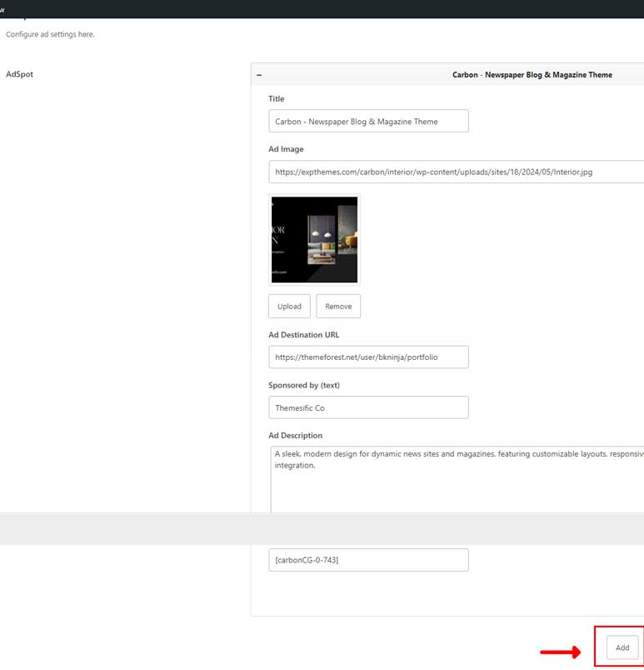Select the interior ad image thumbnail
This screenshot has width=644, height=670.
(314, 240)
